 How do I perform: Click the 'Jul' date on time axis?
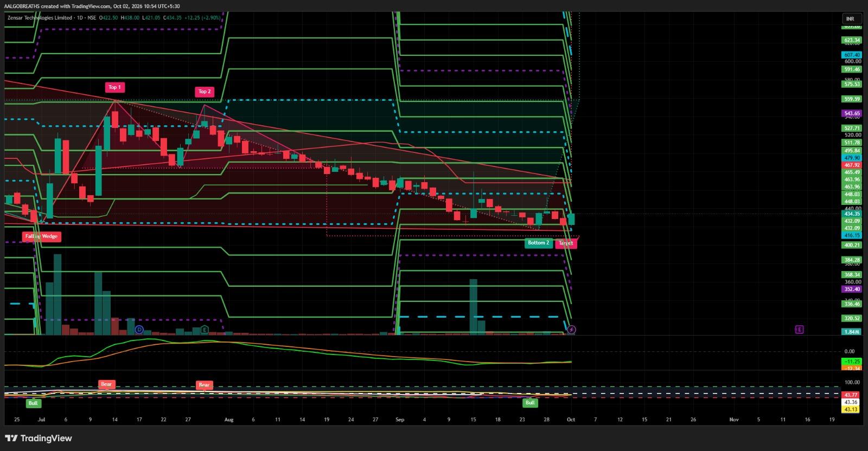pos(41,420)
